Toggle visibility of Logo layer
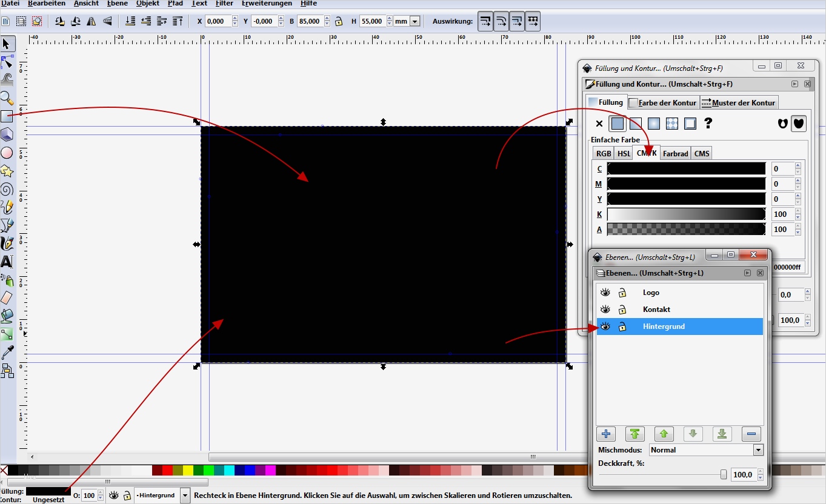The image size is (826, 504). tap(605, 293)
